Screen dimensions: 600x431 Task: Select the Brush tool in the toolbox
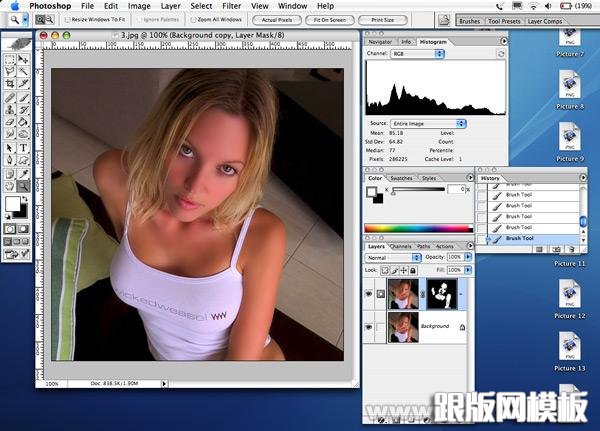[23, 98]
